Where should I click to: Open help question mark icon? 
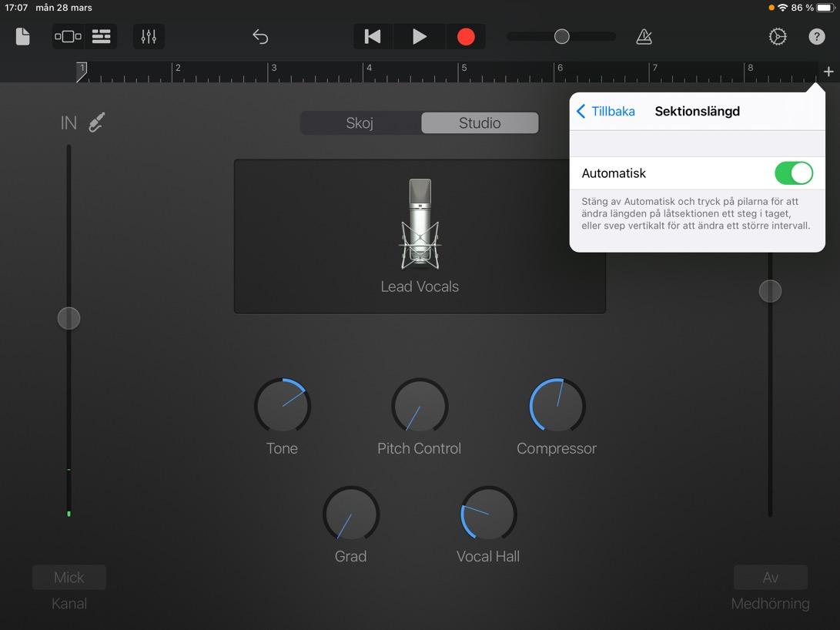(816, 36)
